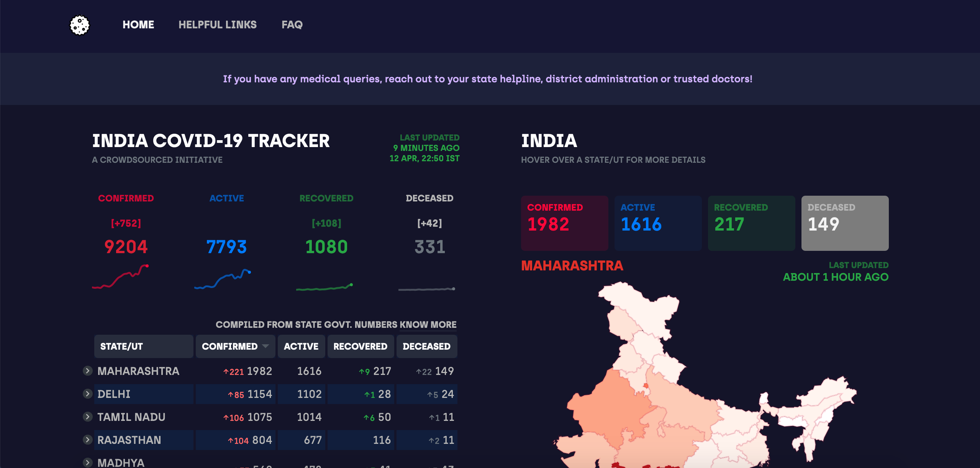Click the ABOUT 1 HOUR AGO text
Image resolution: width=980 pixels, height=468 pixels.
click(836, 277)
